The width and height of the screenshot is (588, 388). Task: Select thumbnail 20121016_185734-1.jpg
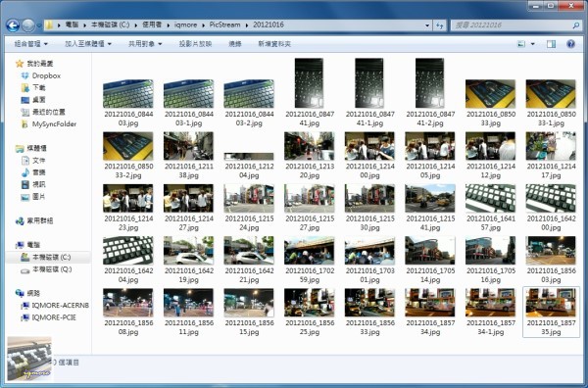tap(491, 302)
